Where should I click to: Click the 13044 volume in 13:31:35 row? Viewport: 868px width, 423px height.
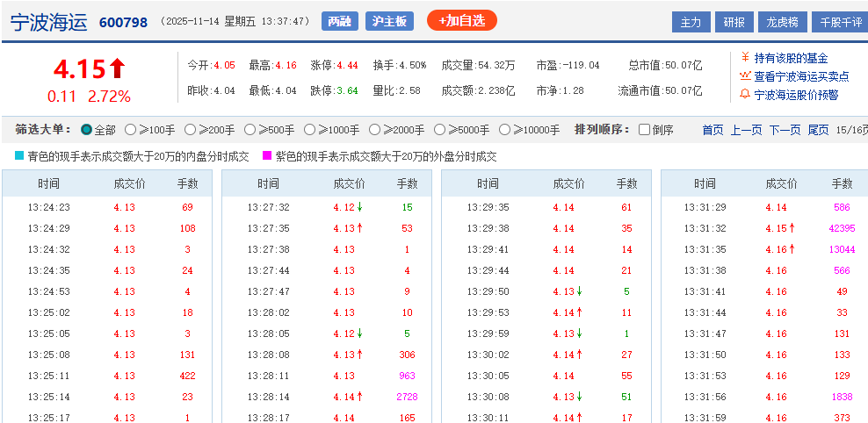842,249
